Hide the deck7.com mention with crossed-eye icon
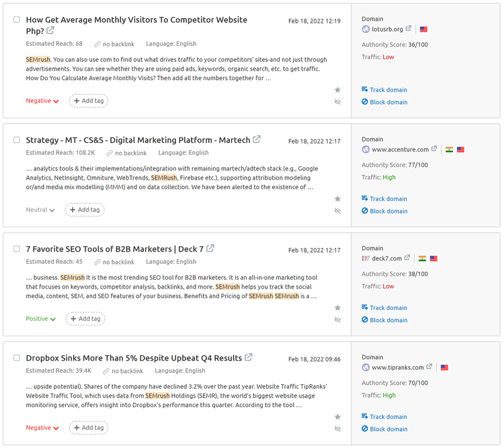The image size is (504, 448). (x=337, y=320)
